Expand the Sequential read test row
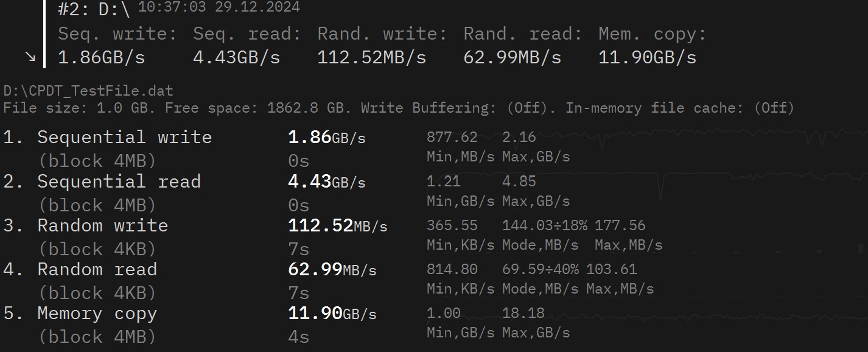 click(x=119, y=181)
